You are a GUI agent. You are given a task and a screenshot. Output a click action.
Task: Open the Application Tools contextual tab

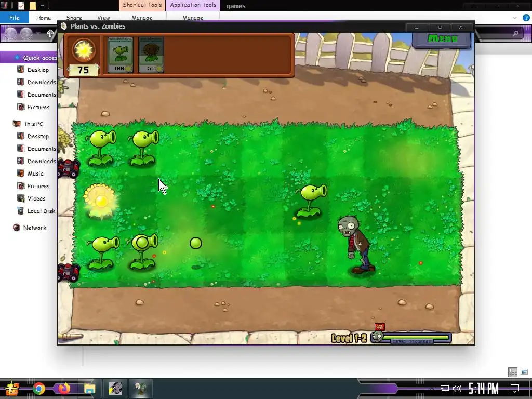coord(193,5)
